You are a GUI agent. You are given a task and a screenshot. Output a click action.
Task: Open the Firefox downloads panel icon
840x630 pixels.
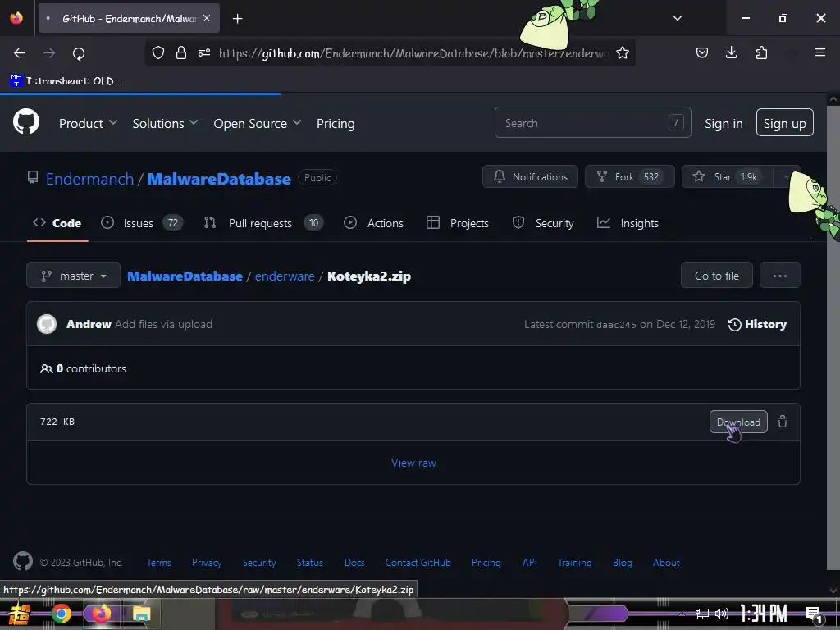point(731,52)
